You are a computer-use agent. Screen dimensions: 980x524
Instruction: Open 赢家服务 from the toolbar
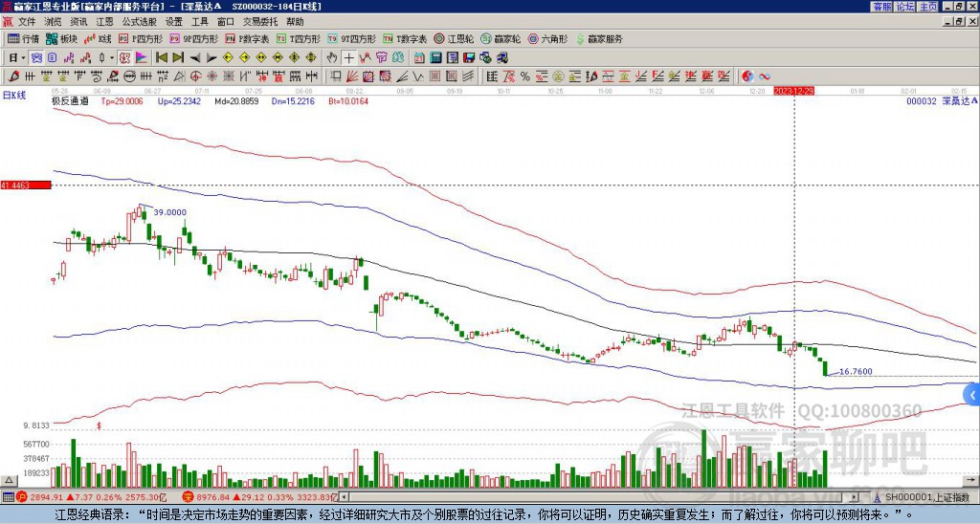point(599,38)
